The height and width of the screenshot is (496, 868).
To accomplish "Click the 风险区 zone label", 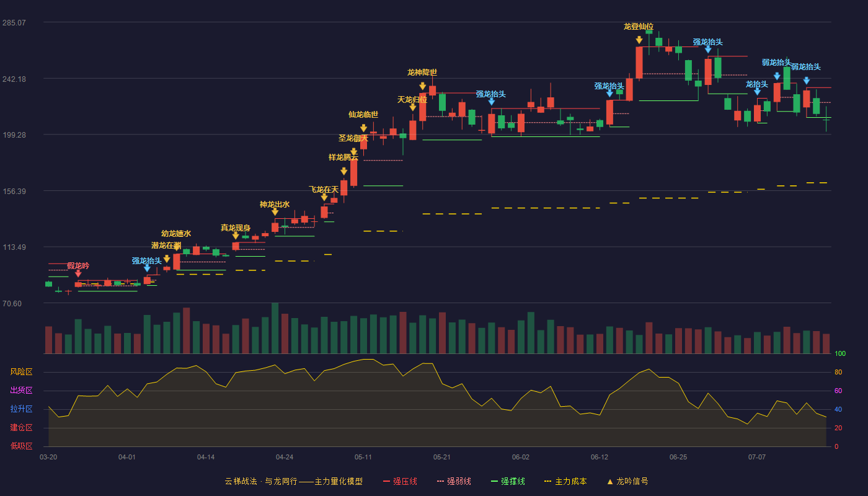I will pos(21,372).
